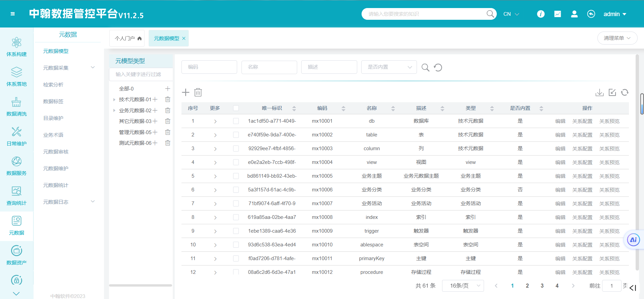Click the download icon above table

(599, 93)
